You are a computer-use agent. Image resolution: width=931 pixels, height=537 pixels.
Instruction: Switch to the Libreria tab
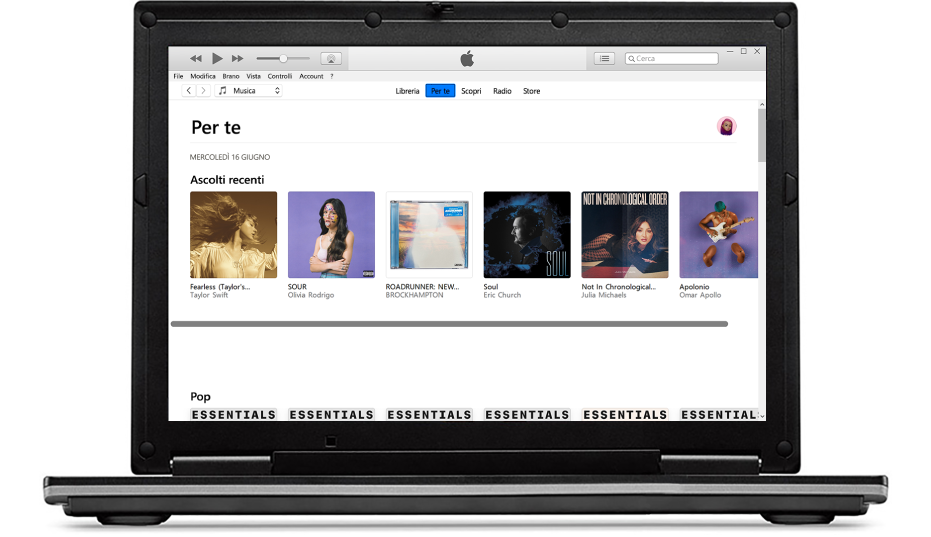pos(407,91)
